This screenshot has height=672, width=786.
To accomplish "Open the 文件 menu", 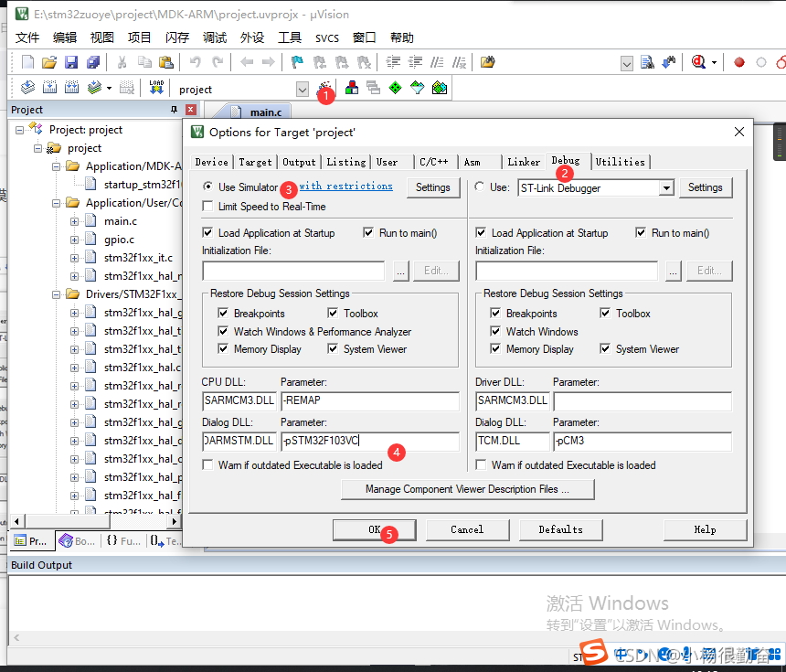I will 27,37.
